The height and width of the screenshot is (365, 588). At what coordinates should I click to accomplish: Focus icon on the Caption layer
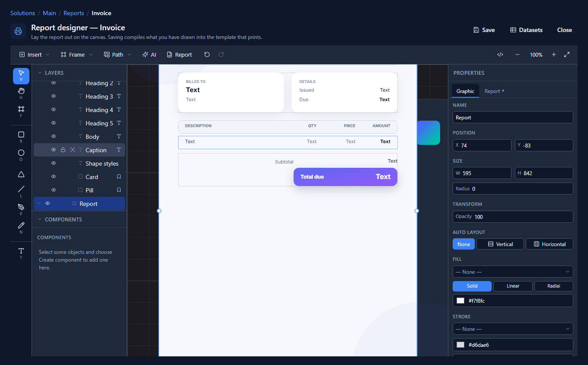coord(72,150)
